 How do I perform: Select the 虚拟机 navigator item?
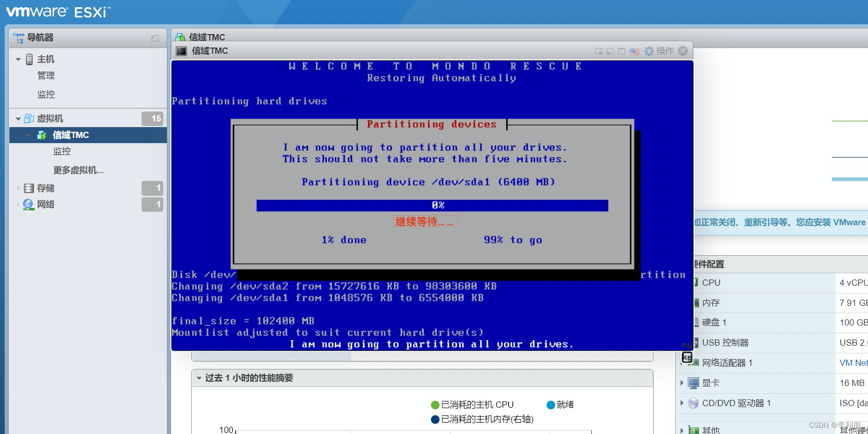tap(50, 119)
